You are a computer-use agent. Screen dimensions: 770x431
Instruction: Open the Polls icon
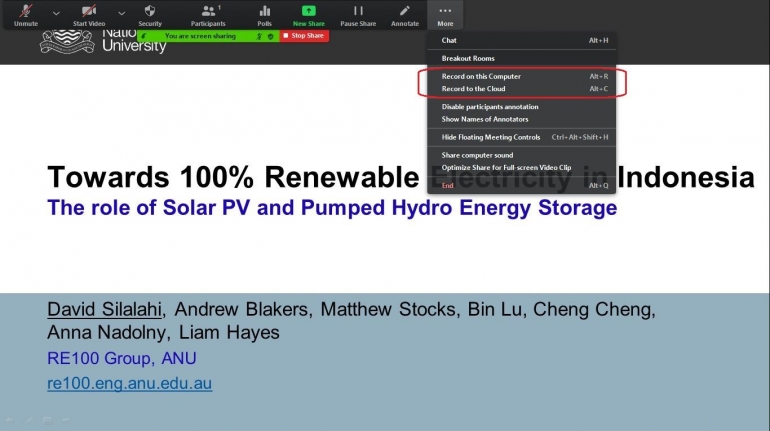pyautogui.click(x=265, y=11)
